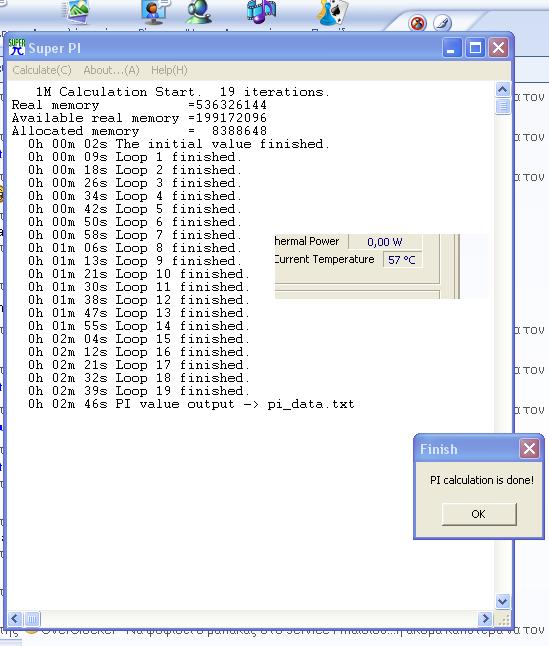
Task: Click the 'Loop 8 finished.' line
Action: coord(135,248)
